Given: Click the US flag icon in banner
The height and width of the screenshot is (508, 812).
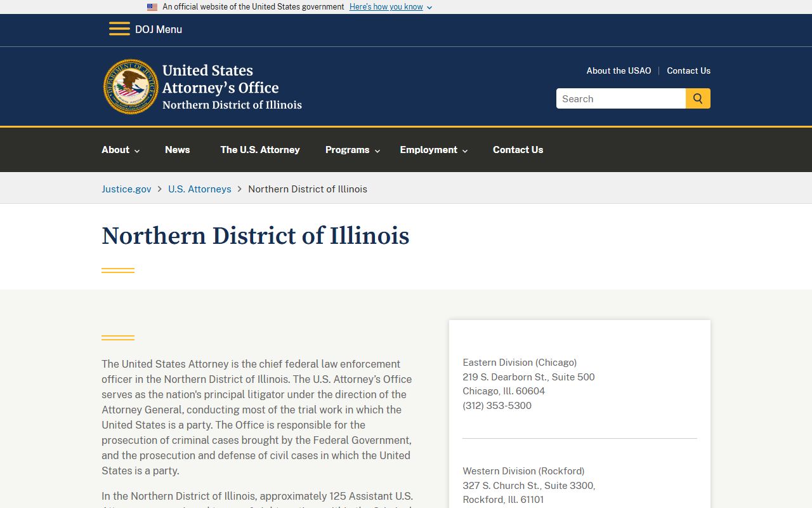Looking at the screenshot, I should coord(152,7).
